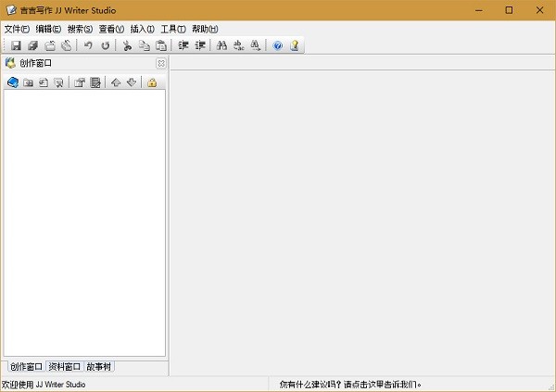The height and width of the screenshot is (392, 556).
Task: Open the 文件(F) menu
Action: coord(17,29)
